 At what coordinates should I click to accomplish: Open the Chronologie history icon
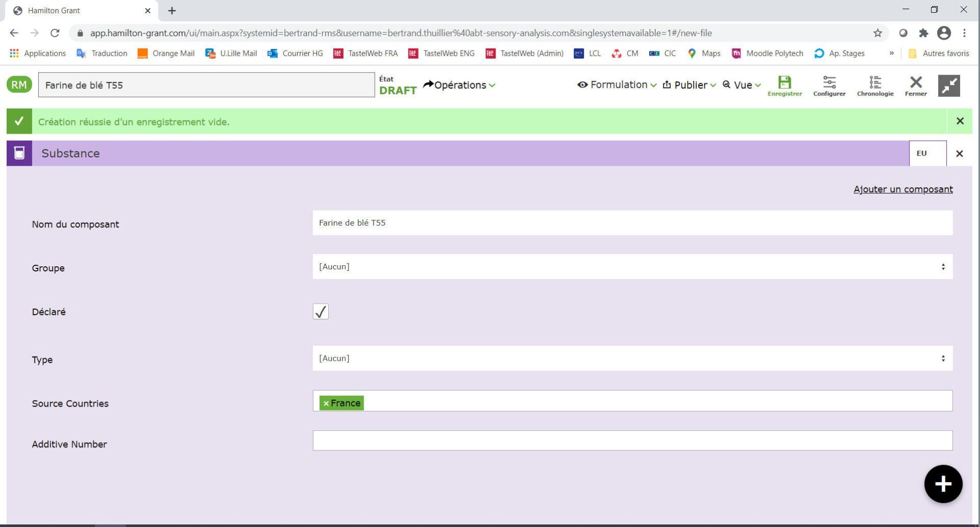(875, 84)
